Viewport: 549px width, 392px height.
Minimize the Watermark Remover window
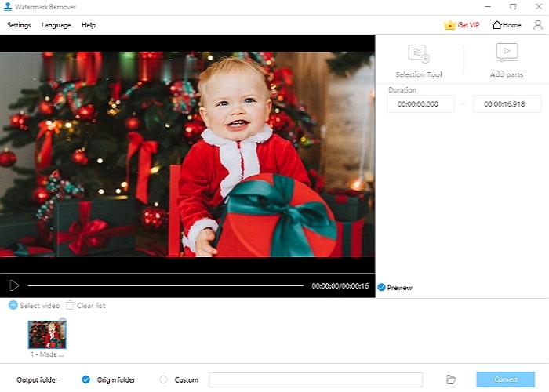point(488,6)
